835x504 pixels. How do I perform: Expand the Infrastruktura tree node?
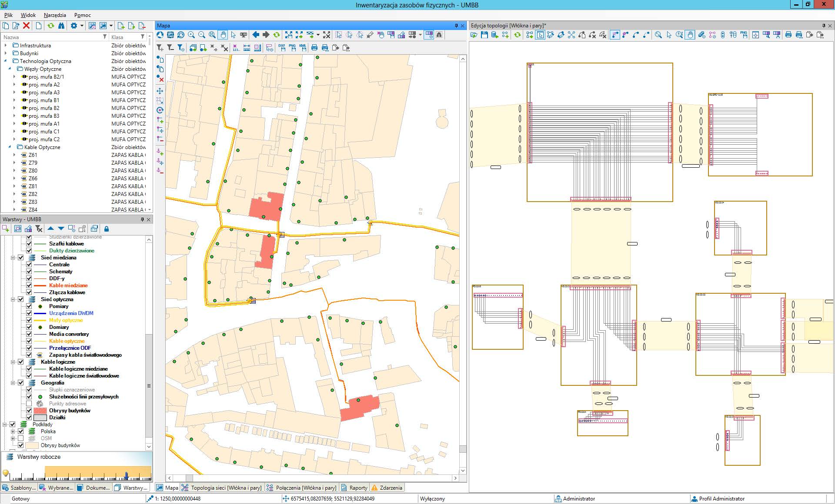coord(6,45)
